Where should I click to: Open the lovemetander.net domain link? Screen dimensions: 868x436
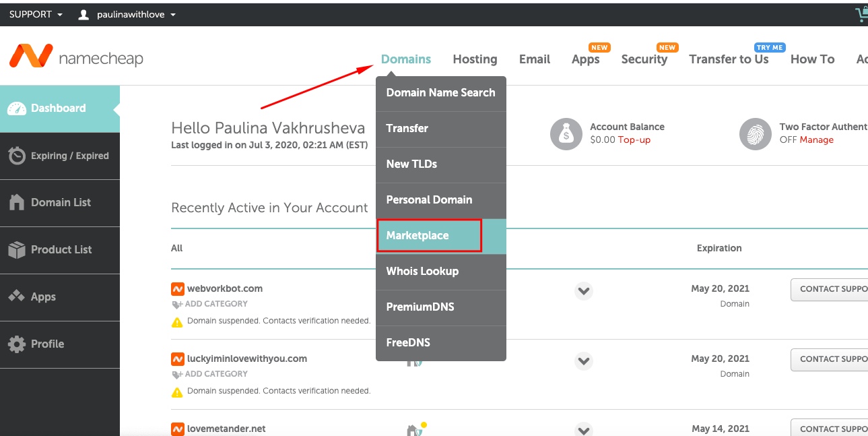(x=226, y=429)
